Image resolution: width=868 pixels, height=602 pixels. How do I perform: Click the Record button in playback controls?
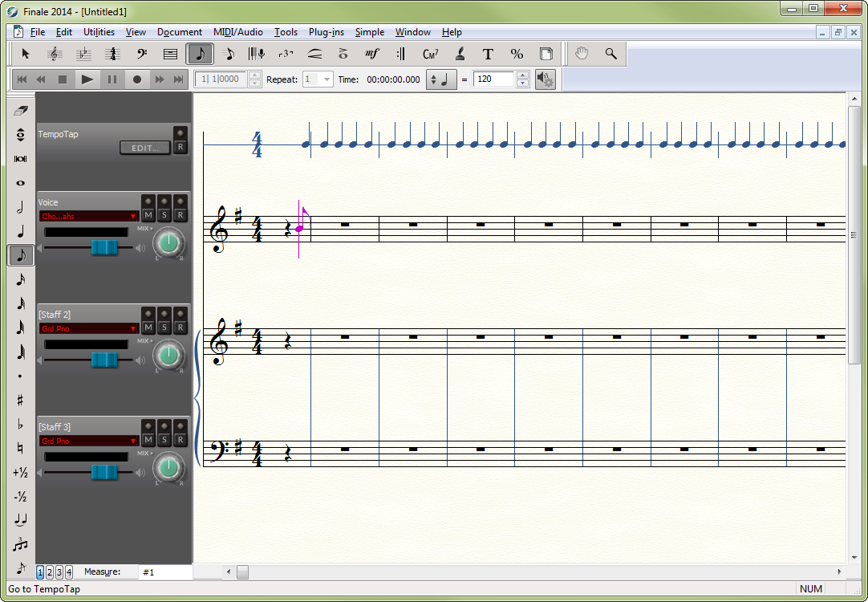pos(136,79)
